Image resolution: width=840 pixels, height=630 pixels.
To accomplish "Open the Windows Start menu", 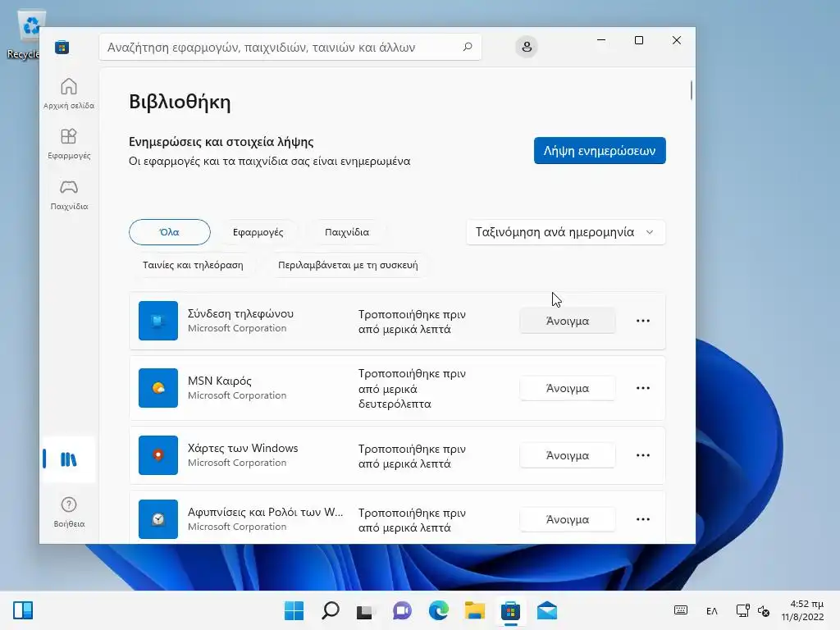I will tap(294, 610).
